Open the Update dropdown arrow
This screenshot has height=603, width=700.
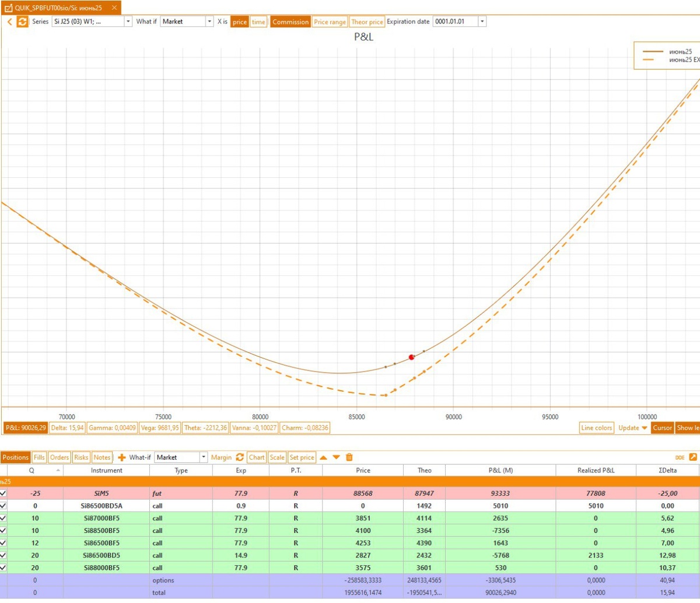coord(644,428)
